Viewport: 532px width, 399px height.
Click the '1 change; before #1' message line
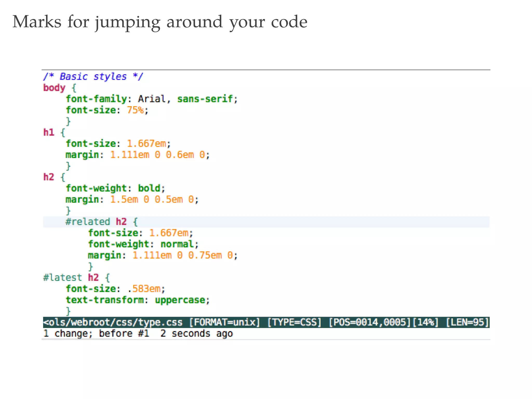(x=96, y=334)
